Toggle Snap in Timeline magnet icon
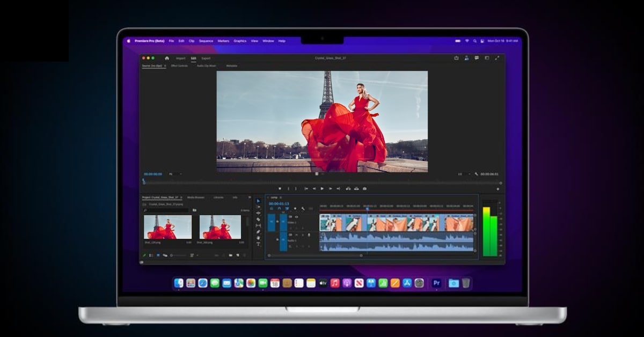Image resolution: width=644 pixels, height=337 pixels. point(279,208)
